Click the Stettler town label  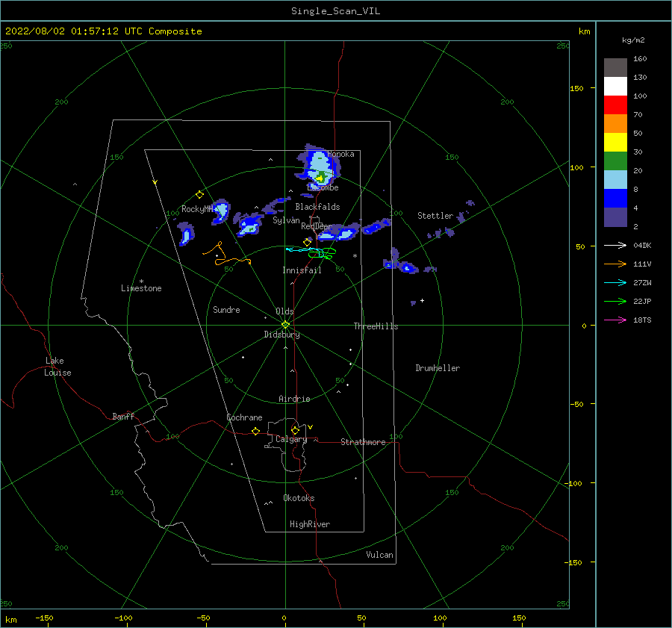click(435, 216)
